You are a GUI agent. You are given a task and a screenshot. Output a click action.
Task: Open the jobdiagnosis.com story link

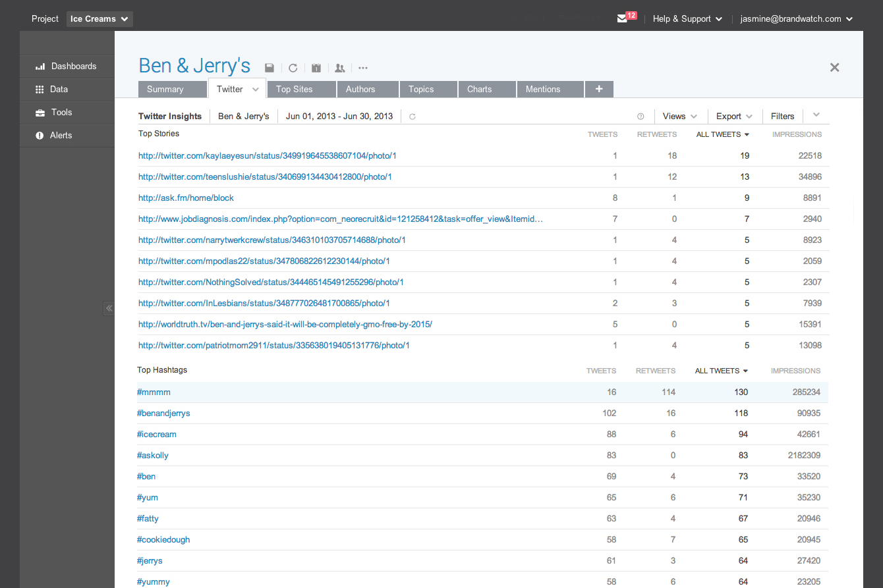pyautogui.click(x=341, y=219)
